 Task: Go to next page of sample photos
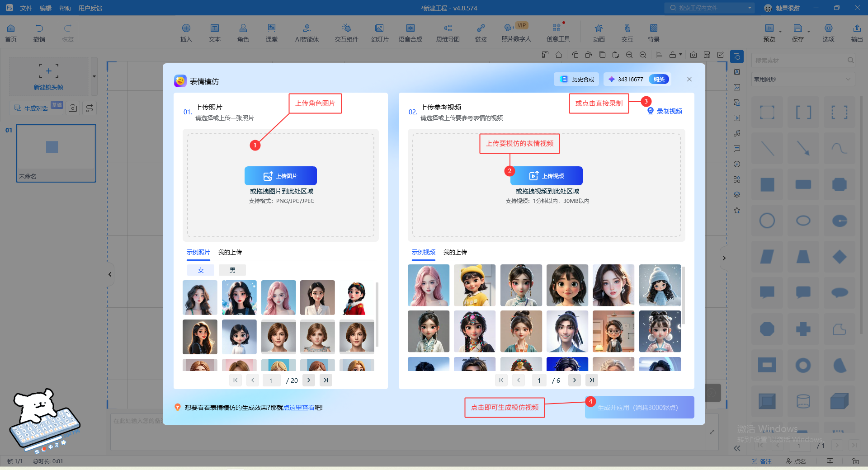point(309,380)
